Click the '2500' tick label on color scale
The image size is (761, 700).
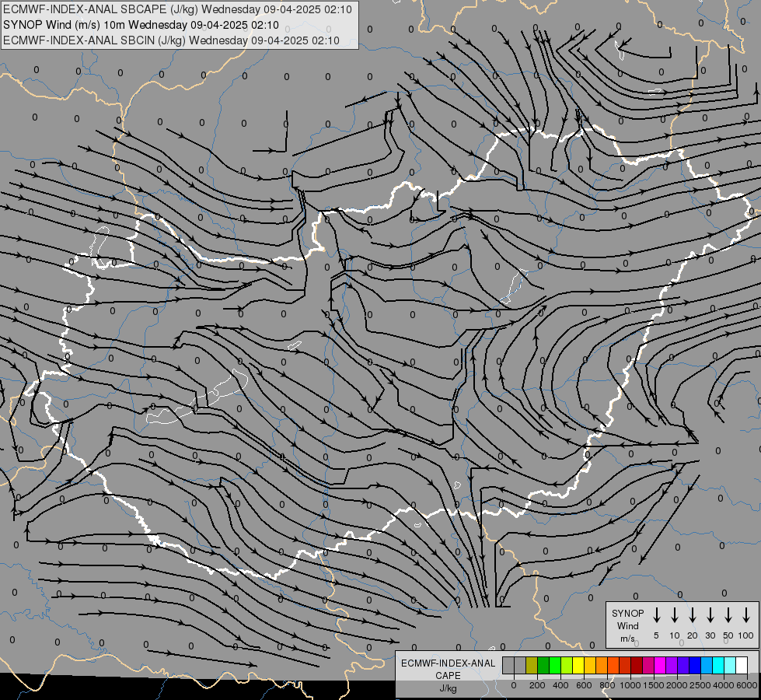[700, 685]
